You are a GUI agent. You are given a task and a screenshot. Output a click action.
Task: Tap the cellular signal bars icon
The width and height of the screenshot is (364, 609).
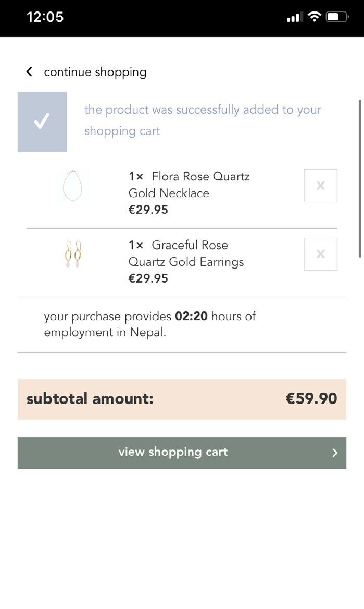tap(294, 18)
